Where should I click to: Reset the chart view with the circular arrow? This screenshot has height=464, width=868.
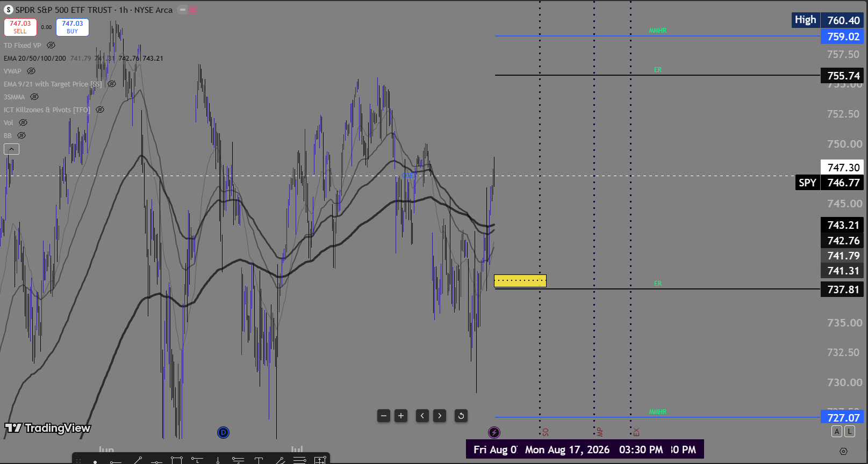[x=461, y=416]
